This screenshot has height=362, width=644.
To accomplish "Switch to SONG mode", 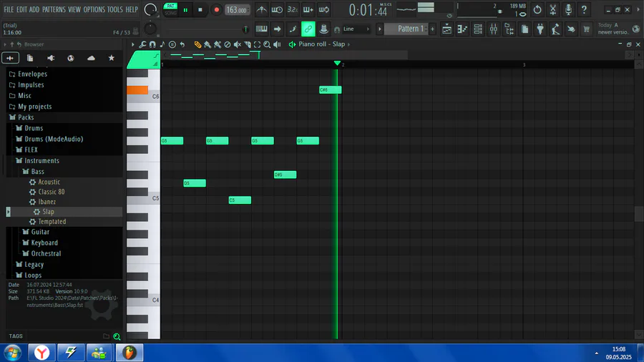I will click(x=170, y=13).
